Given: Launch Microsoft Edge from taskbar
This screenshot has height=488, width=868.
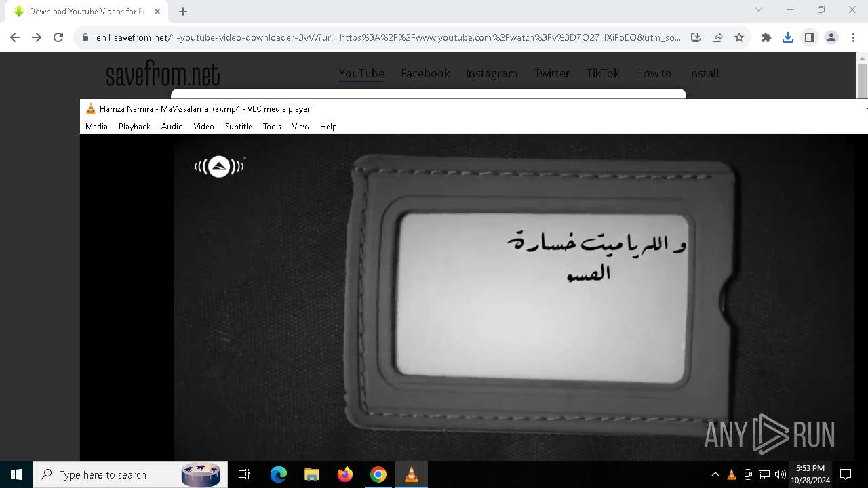Looking at the screenshot, I should [x=279, y=474].
